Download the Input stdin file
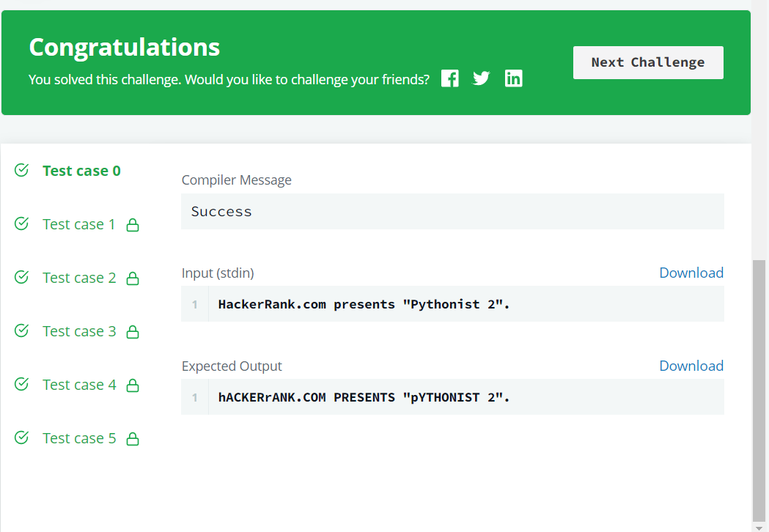The image size is (769, 532). click(691, 272)
